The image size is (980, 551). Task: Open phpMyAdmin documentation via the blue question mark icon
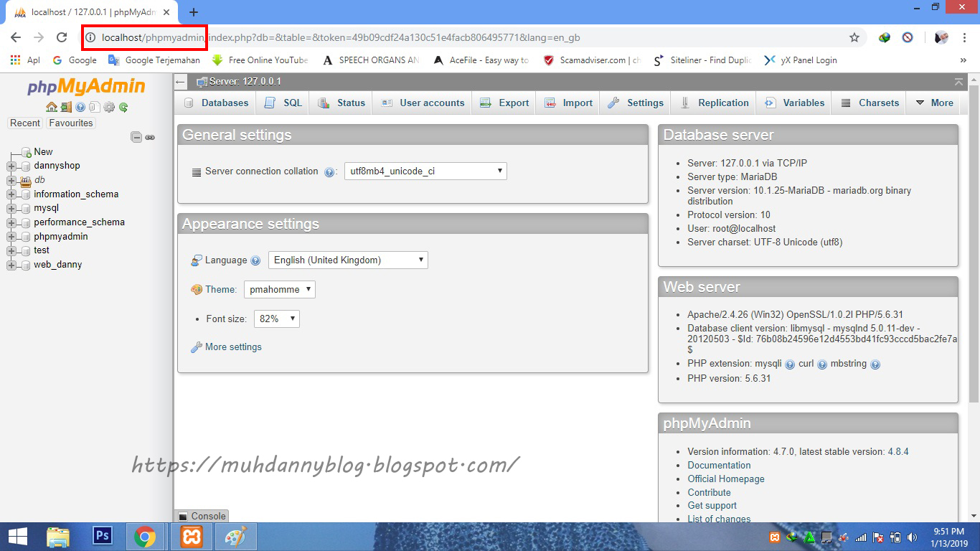coord(80,108)
